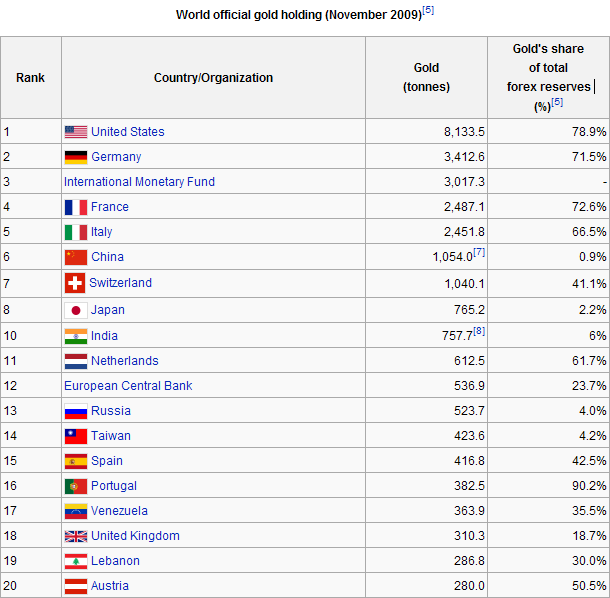Click the France flag icon

coord(76,207)
